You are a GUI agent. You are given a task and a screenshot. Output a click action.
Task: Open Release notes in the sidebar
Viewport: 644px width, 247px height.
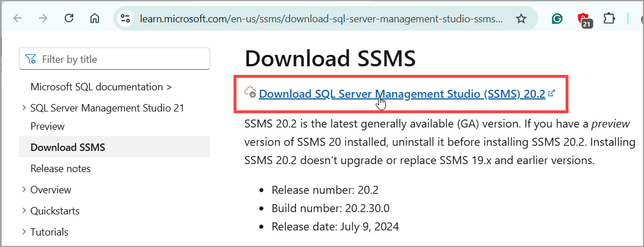point(61,169)
